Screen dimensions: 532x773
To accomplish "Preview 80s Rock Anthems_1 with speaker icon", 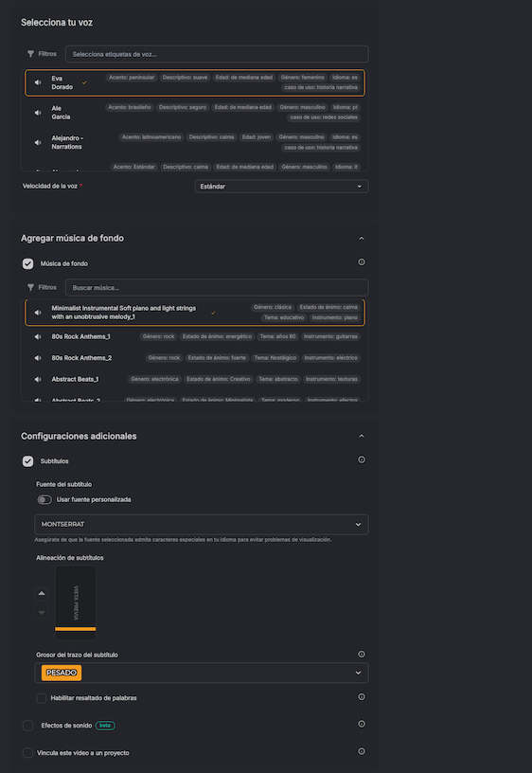I will 38,336.
